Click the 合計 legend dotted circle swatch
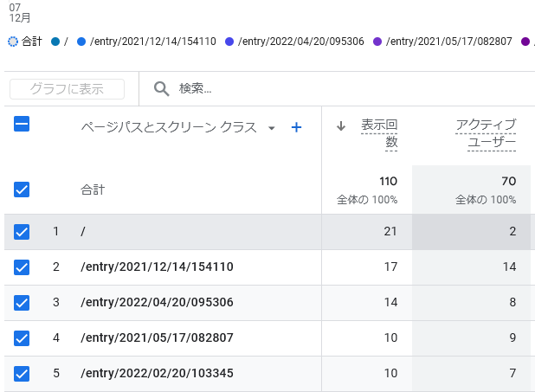The image size is (535, 392). pos(13,42)
